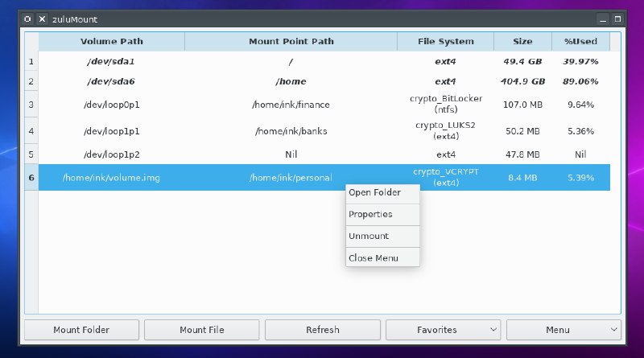Viewport: 644px width, 358px height.
Task: Click the crypto_LUKS2 (ext4) file system cell
Action: click(x=446, y=131)
